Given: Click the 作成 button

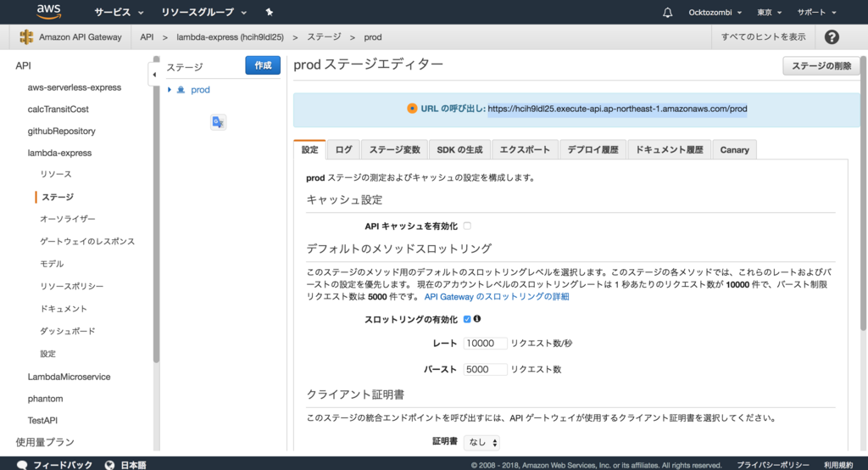Looking at the screenshot, I should (263, 65).
